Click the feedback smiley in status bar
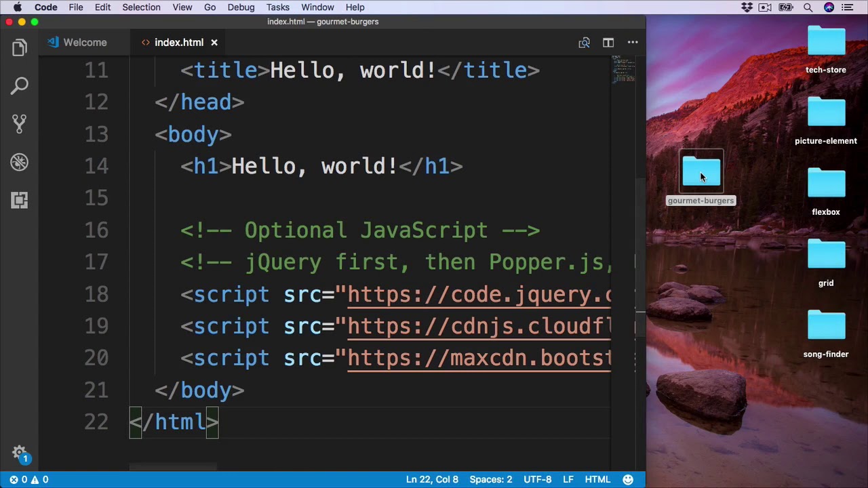 point(628,479)
